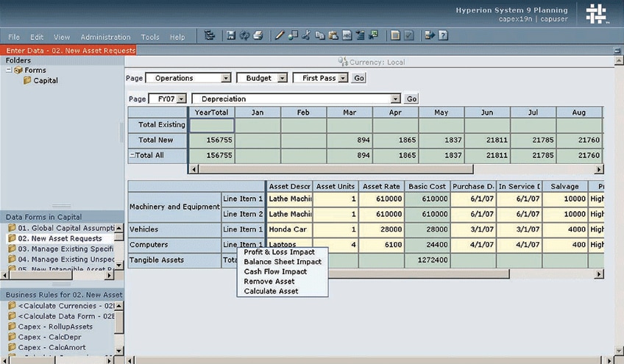This screenshot has height=364, width=624.
Task: Run the Capex - CalcAmort business rule
Action: coord(52,347)
